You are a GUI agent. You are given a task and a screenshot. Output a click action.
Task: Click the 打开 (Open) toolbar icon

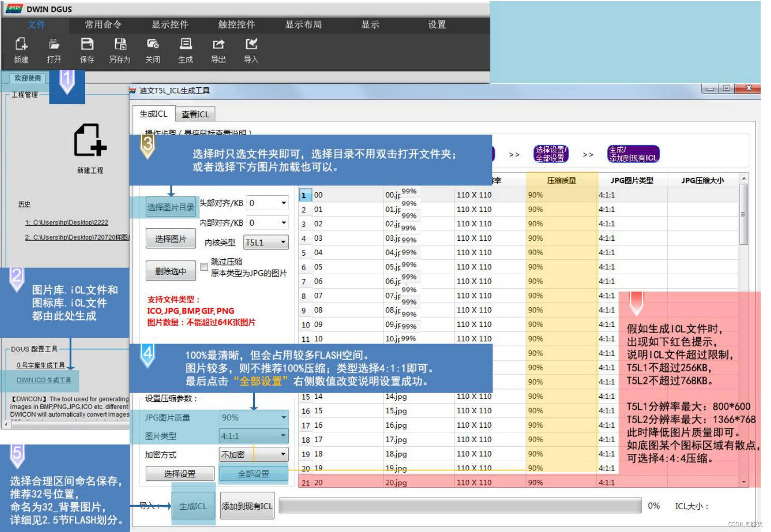(x=54, y=50)
